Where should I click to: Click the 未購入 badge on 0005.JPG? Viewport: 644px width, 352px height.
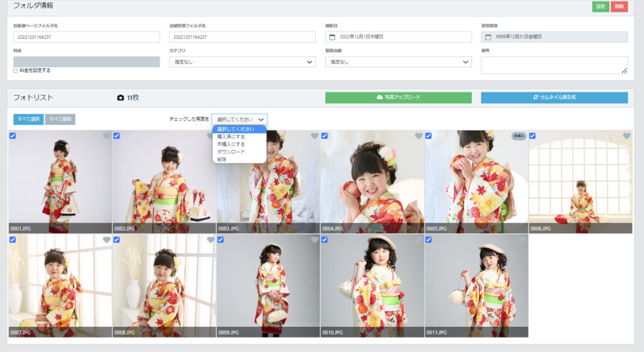click(518, 136)
